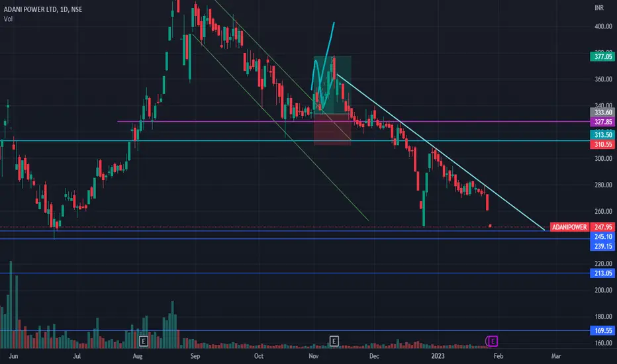
Task: Click the 180.00 price axis tick
Action: (603, 316)
